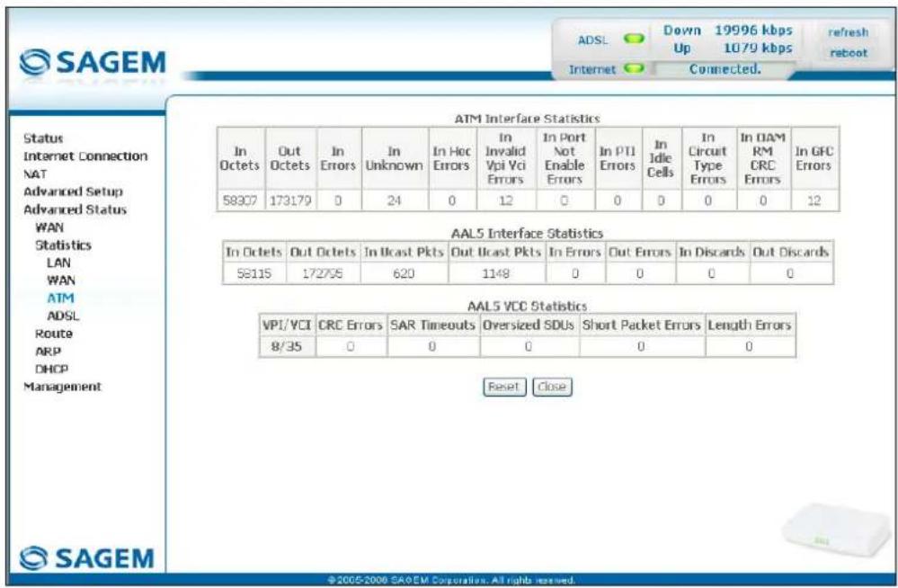Click the In Idle Cells column header
This screenshot has height=588, width=898.
pyautogui.click(x=661, y=158)
